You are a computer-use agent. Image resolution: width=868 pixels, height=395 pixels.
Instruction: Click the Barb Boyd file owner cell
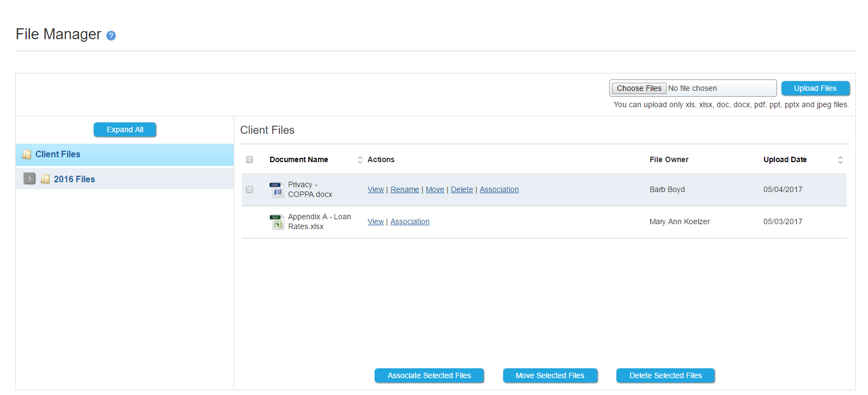(667, 189)
